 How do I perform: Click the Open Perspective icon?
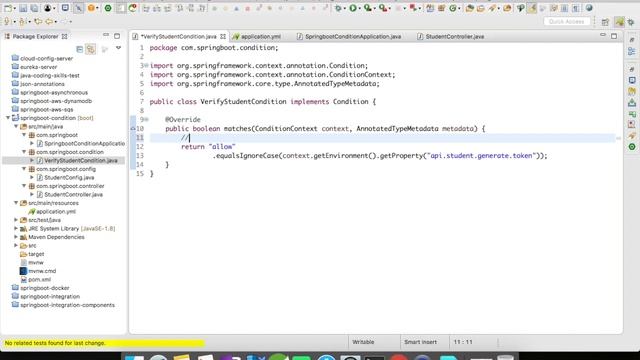(x=605, y=22)
